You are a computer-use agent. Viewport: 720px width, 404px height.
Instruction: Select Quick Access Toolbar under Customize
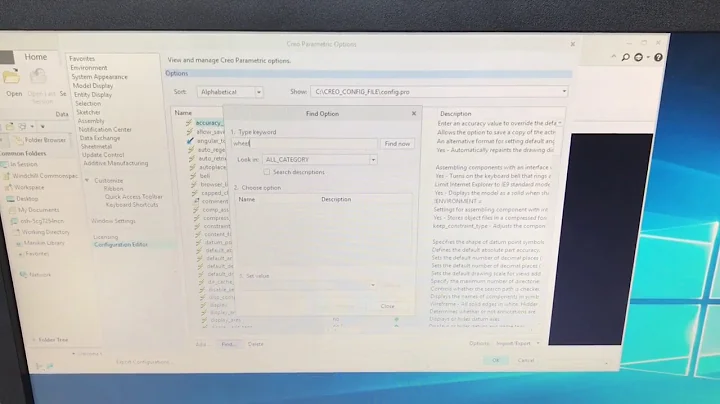pos(134,196)
